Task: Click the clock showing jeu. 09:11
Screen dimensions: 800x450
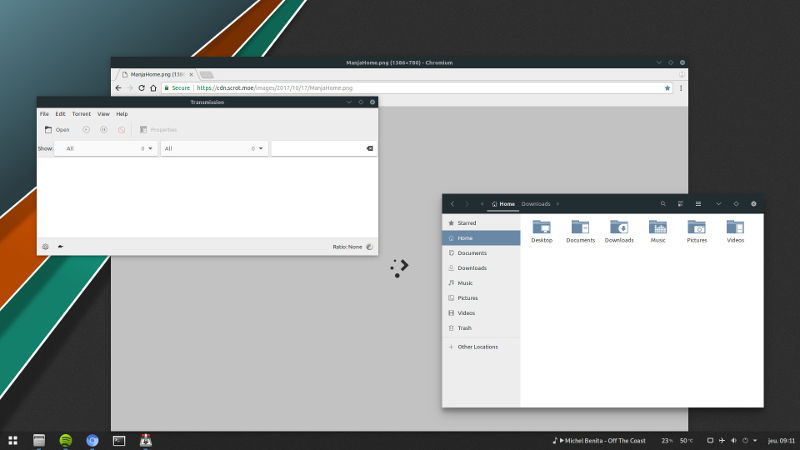Action: 782,440
